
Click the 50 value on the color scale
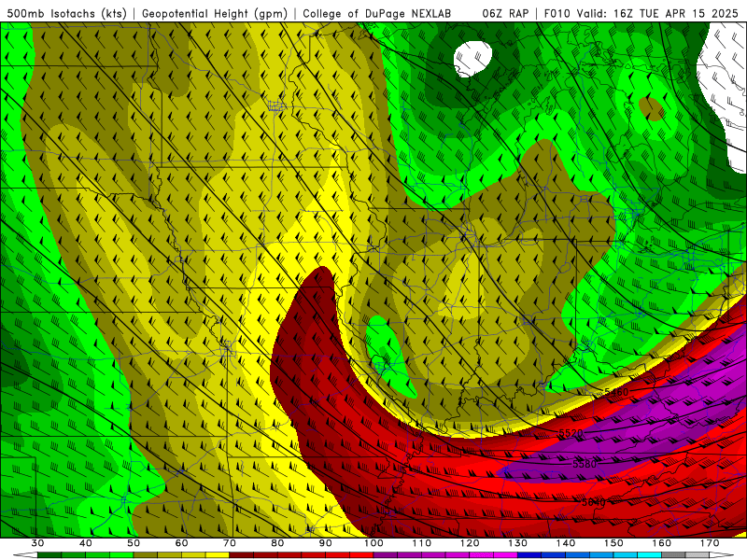pyautogui.click(x=134, y=543)
